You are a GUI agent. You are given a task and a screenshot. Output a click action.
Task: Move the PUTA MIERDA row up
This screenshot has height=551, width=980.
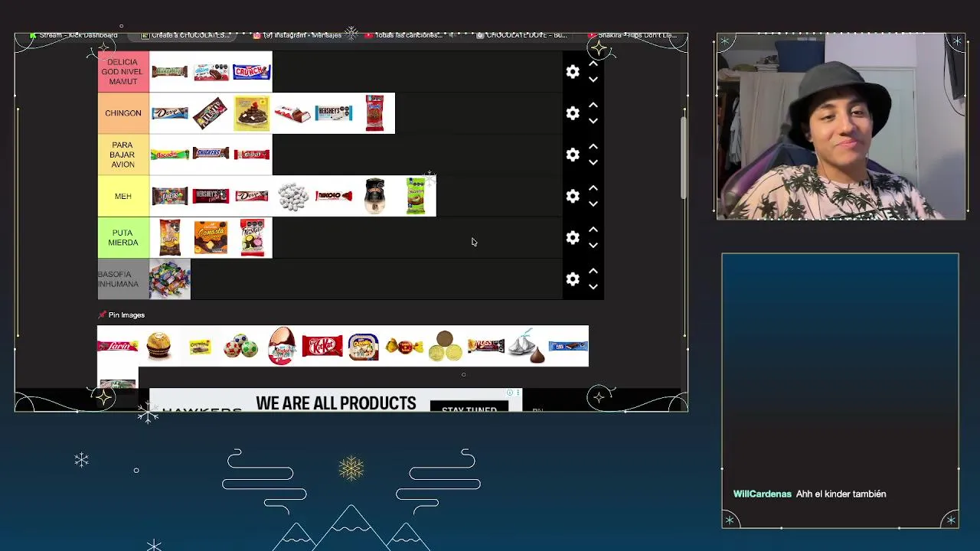[593, 230]
